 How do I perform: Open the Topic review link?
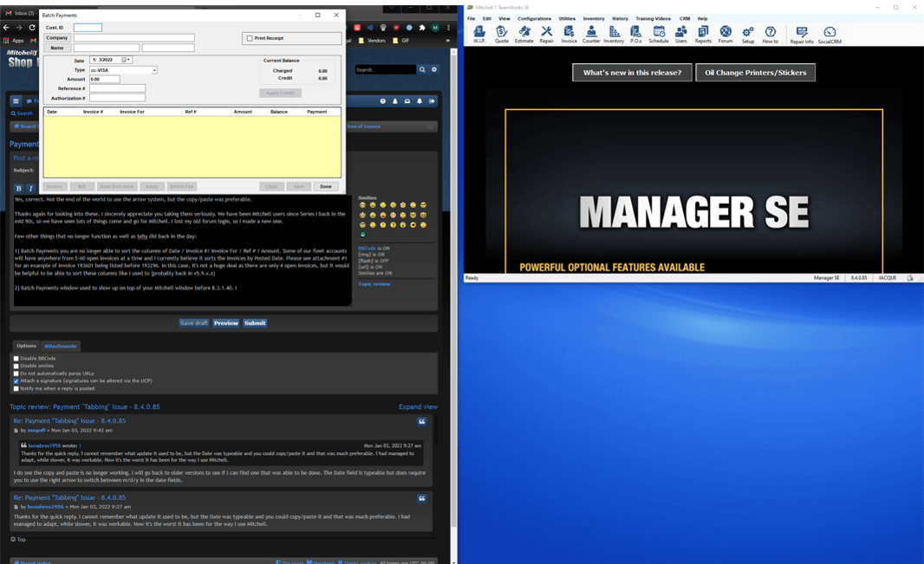pyautogui.click(x=374, y=284)
